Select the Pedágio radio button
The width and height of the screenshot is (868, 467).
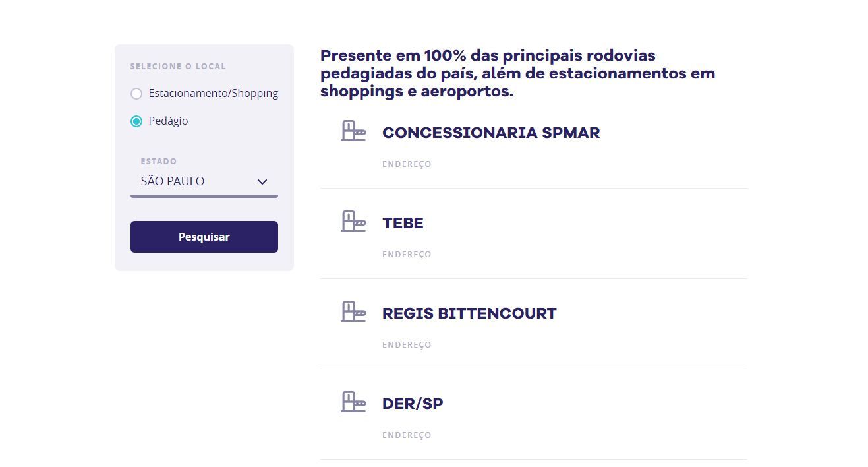[x=136, y=121]
